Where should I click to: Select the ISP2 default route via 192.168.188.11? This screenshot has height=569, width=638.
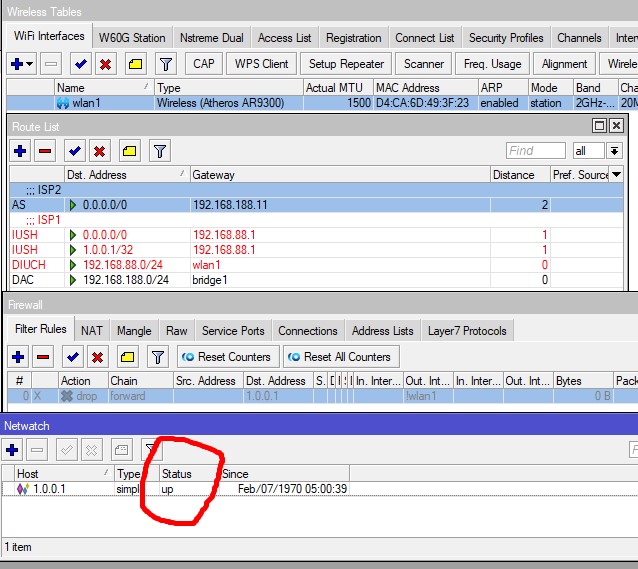coord(316,205)
